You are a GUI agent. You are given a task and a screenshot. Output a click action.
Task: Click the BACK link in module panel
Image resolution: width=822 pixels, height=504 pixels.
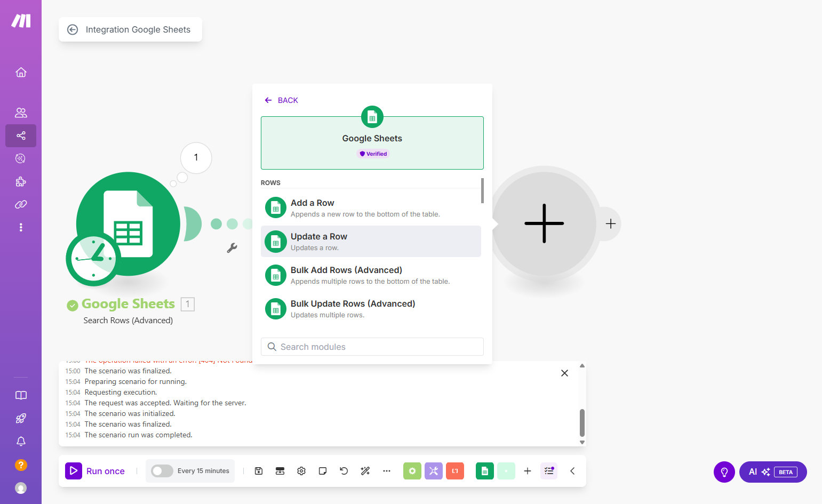281,100
